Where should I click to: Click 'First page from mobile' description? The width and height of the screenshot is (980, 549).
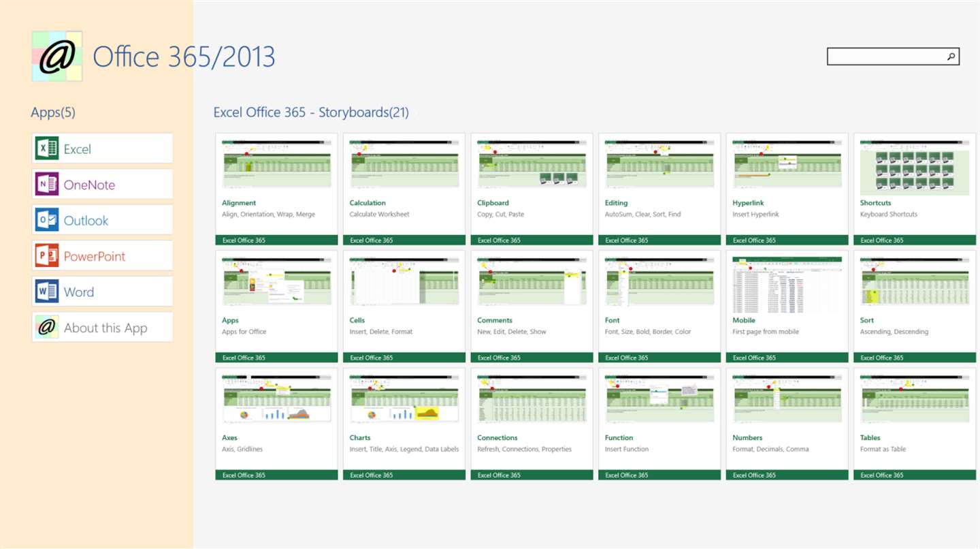click(766, 332)
